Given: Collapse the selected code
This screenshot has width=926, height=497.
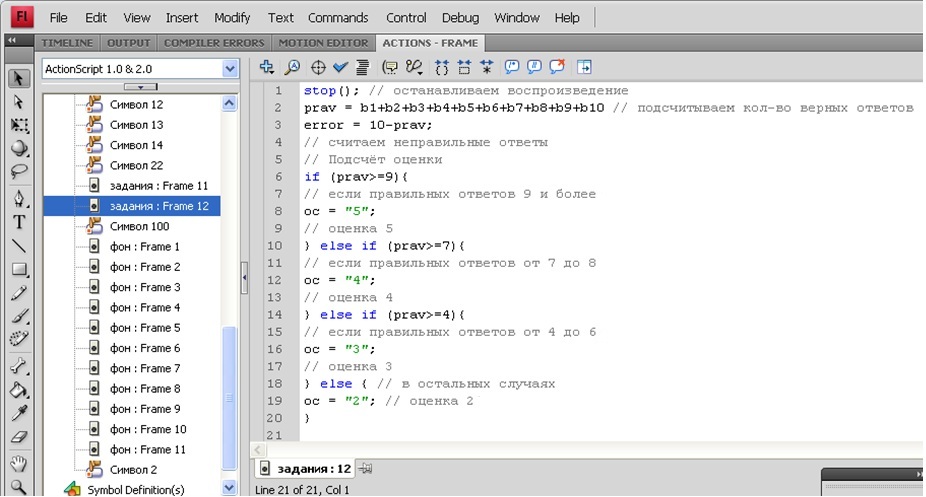Looking at the screenshot, I should (464, 67).
